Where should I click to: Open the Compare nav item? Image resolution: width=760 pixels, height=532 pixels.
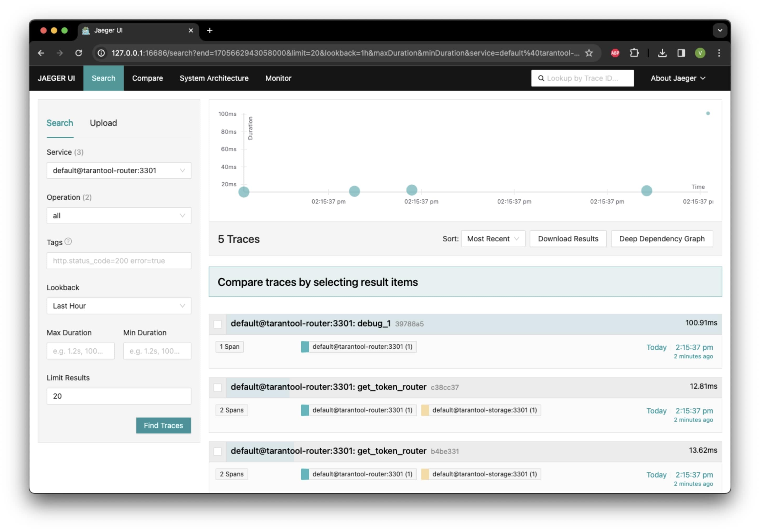click(x=148, y=78)
